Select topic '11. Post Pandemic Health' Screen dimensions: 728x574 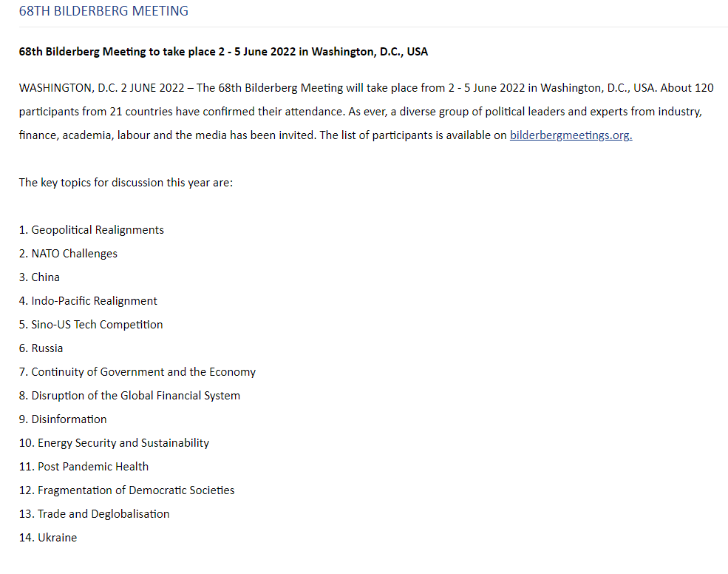coord(84,467)
